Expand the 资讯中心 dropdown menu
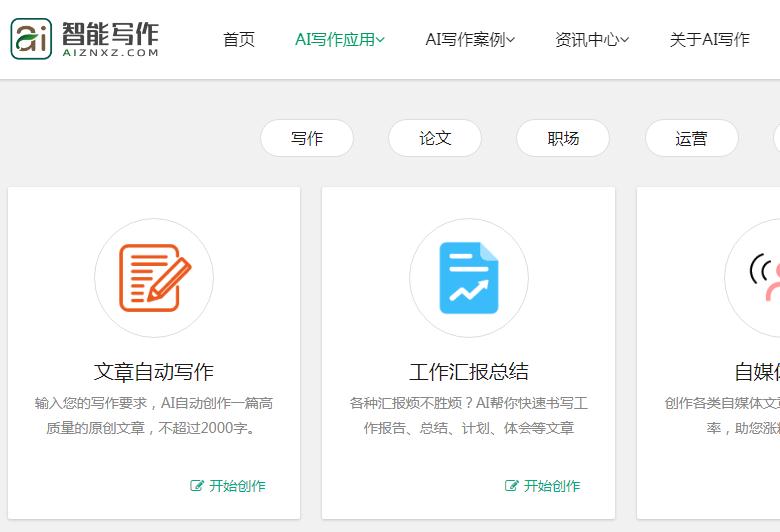This screenshot has width=780, height=532. click(x=592, y=40)
